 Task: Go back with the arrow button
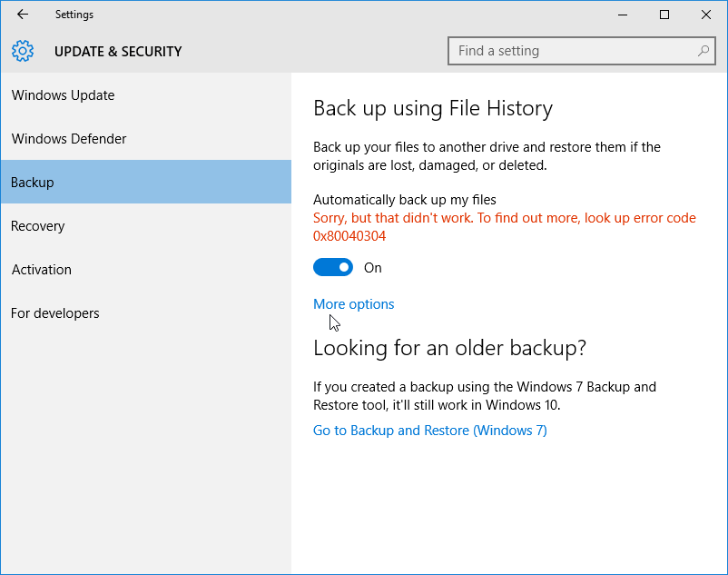point(23,15)
